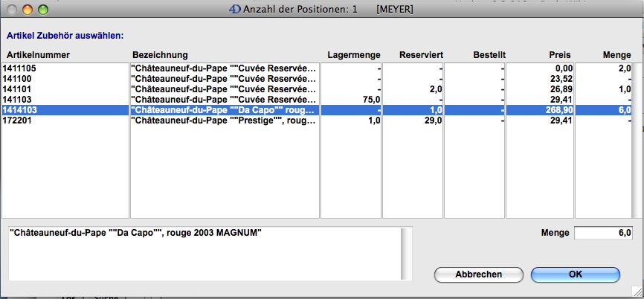The height and width of the screenshot is (299, 644).
Task: Click the description text box below the table
Action: coord(201,253)
